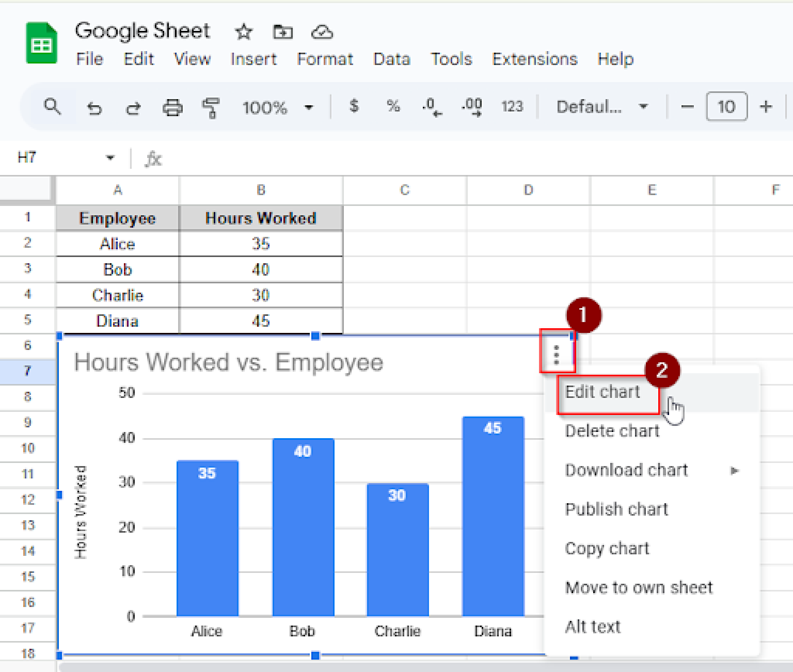Open more number formats 123

coord(512,106)
